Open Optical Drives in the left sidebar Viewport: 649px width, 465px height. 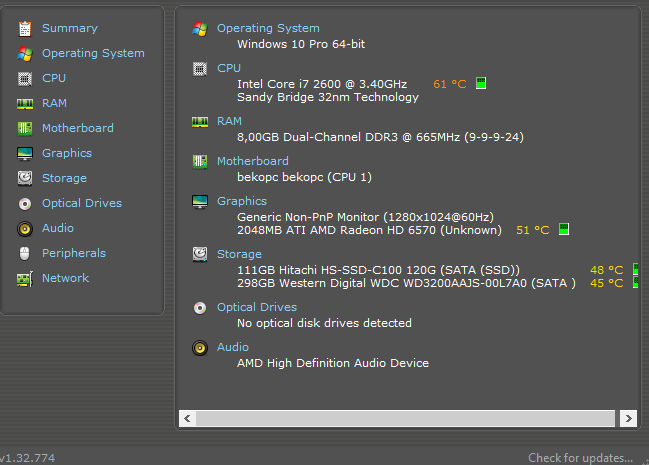[82, 203]
